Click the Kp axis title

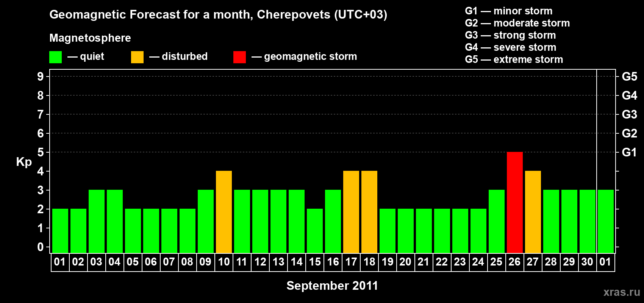[24, 162]
